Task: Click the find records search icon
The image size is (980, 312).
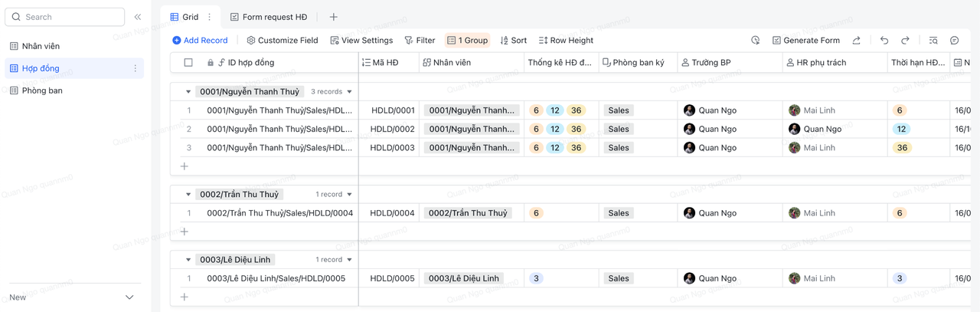Action: (933, 41)
